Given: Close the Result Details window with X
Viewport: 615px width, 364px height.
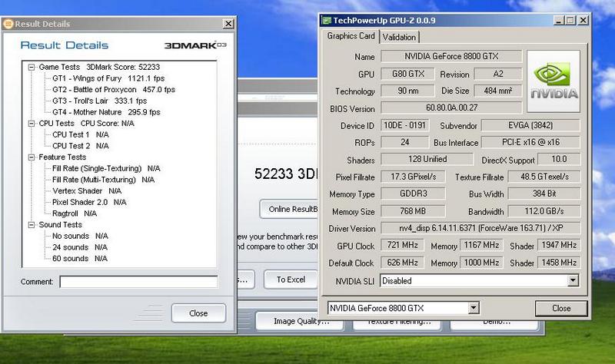Looking at the screenshot, I should coord(228,24).
